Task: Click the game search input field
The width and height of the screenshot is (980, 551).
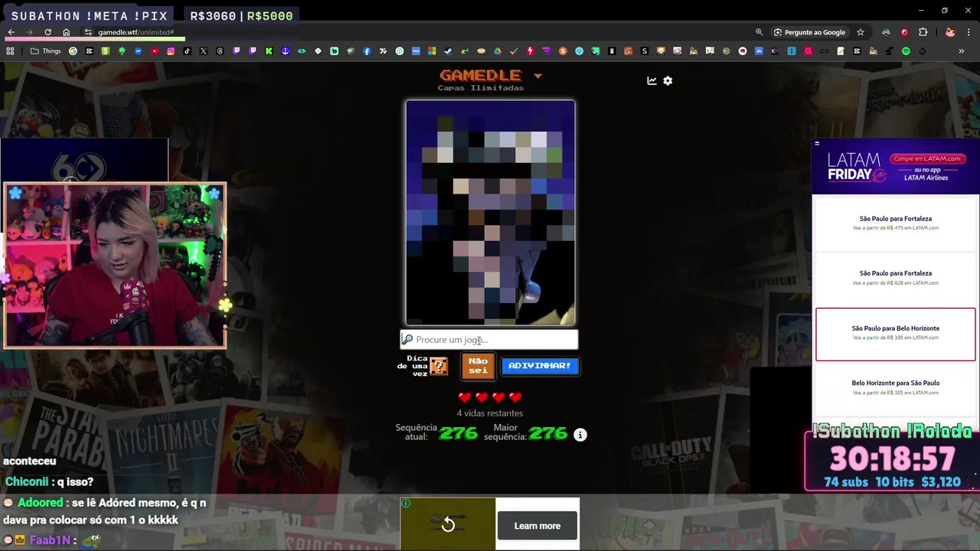Action: tap(489, 339)
